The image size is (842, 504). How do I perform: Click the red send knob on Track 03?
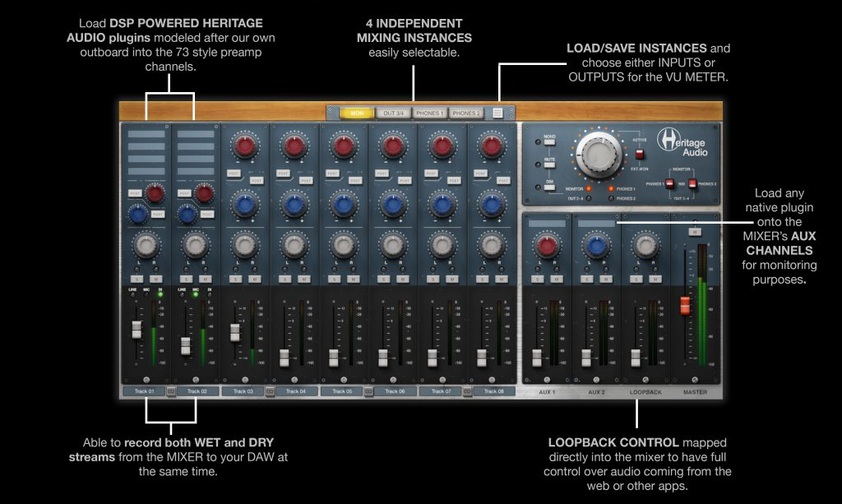click(x=245, y=146)
